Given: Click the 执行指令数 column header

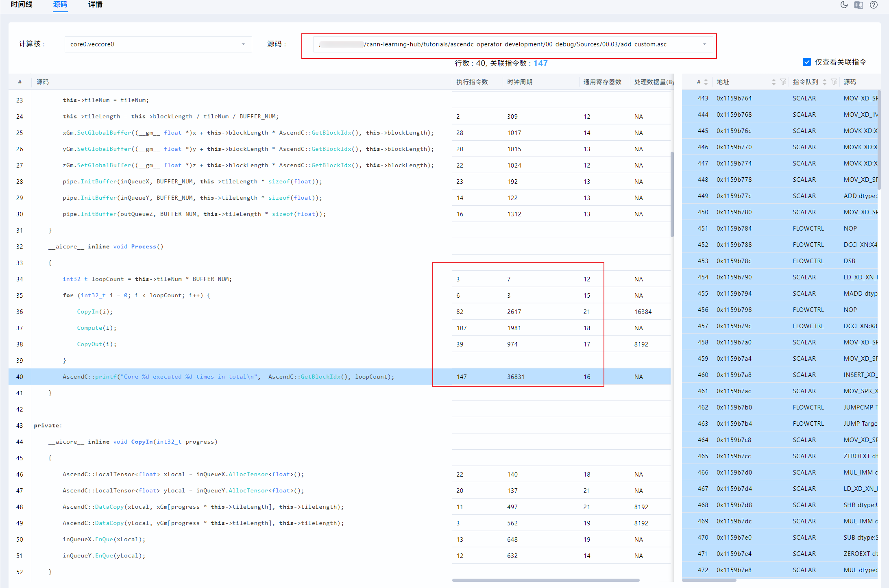Looking at the screenshot, I should click(x=472, y=82).
